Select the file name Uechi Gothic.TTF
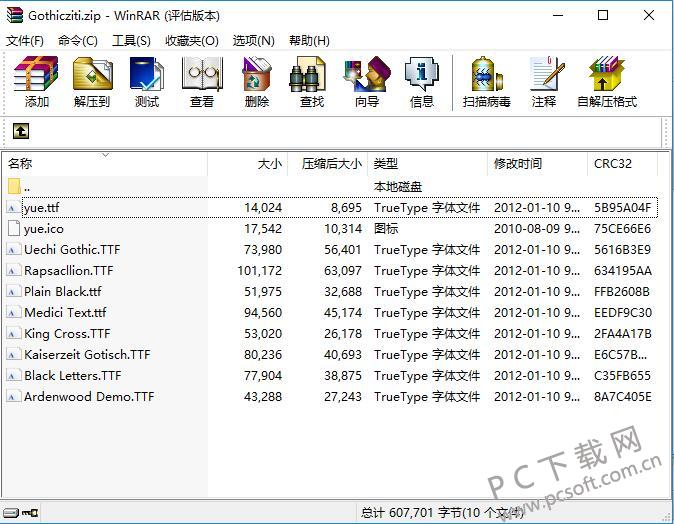 [72, 250]
